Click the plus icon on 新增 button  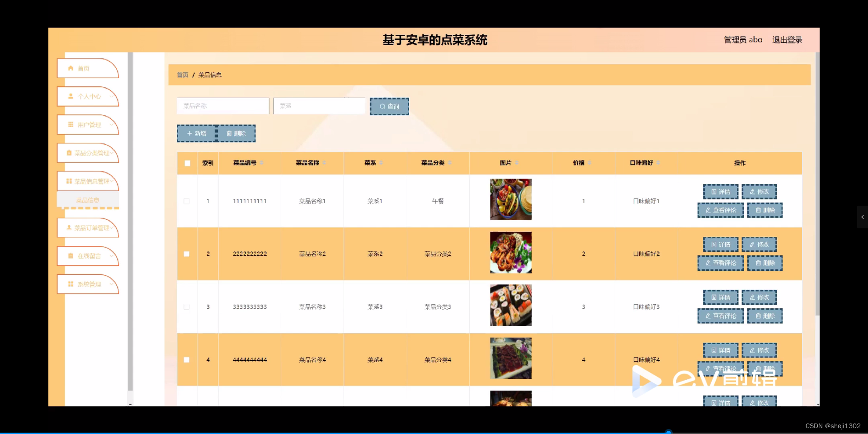tap(189, 133)
